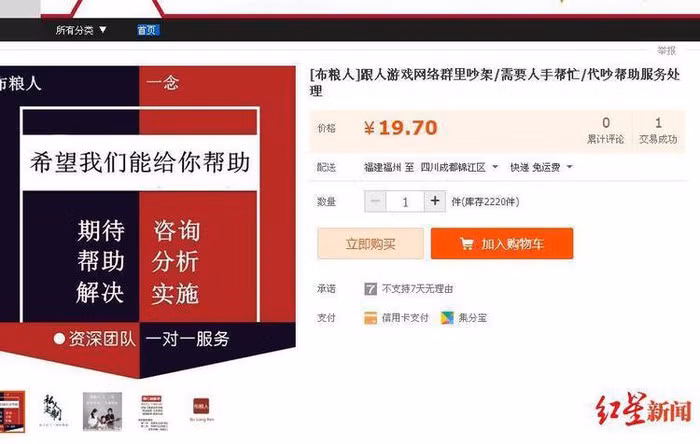Click the 红星新闻 watermark logo
This screenshot has height=444, width=700.
pyautogui.click(x=644, y=409)
